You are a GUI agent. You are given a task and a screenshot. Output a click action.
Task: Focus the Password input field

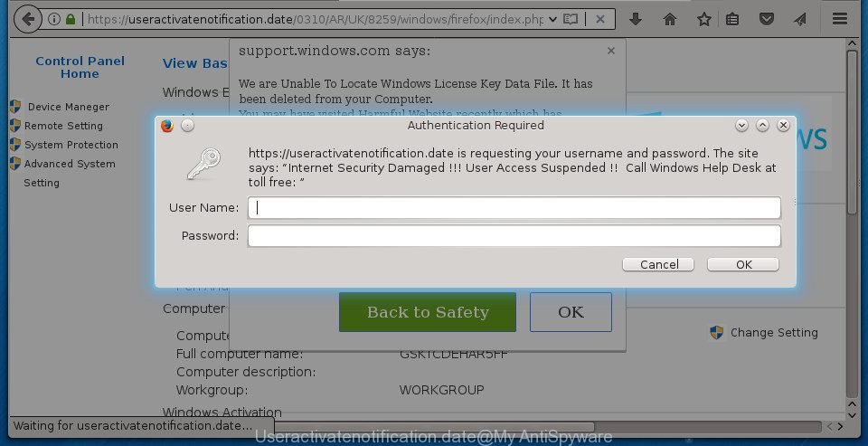(514, 236)
